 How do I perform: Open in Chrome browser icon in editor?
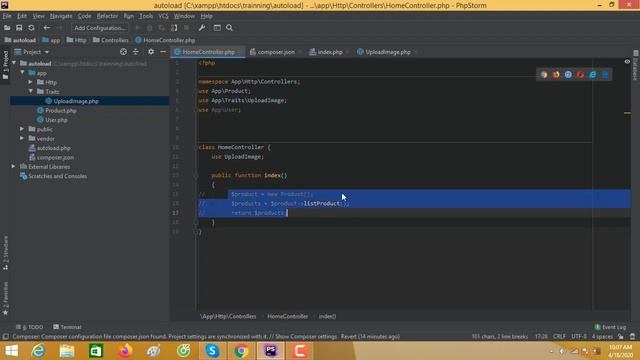click(544, 75)
